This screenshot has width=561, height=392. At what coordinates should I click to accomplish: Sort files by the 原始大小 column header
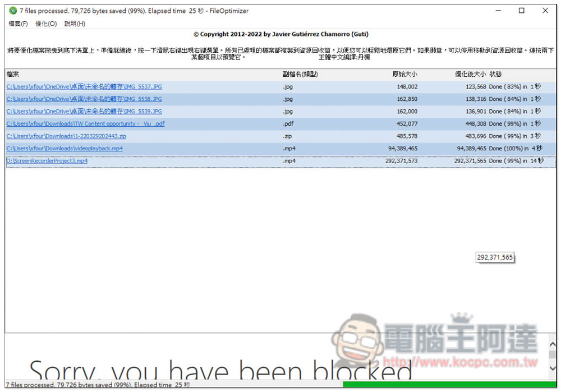pyautogui.click(x=406, y=73)
